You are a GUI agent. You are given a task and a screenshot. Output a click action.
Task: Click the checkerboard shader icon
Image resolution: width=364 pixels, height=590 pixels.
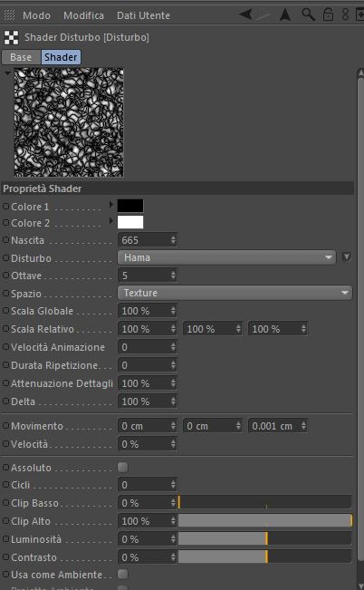(x=11, y=38)
